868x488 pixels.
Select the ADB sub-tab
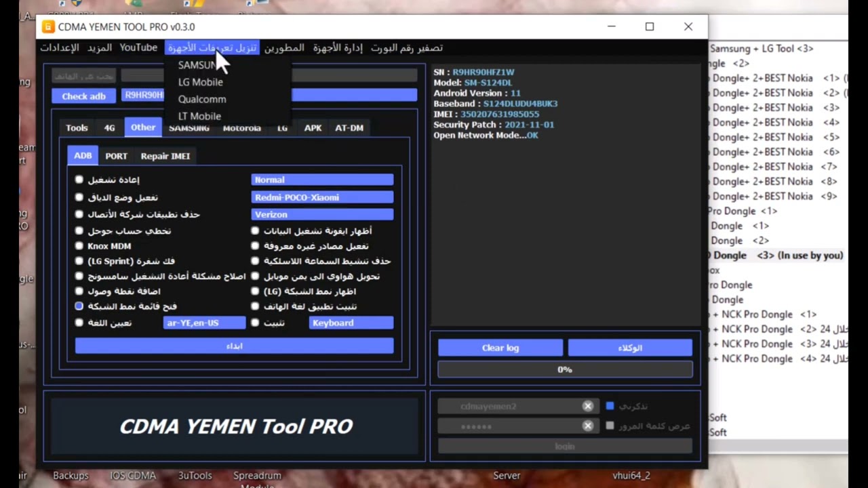pos(83,156)
